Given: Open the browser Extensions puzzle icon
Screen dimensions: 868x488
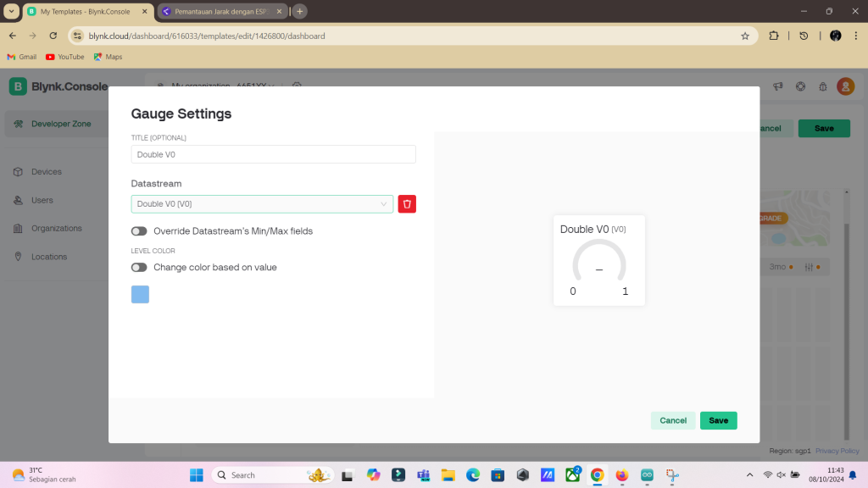Looking at the screenshot, I should [x=773, y=36].
